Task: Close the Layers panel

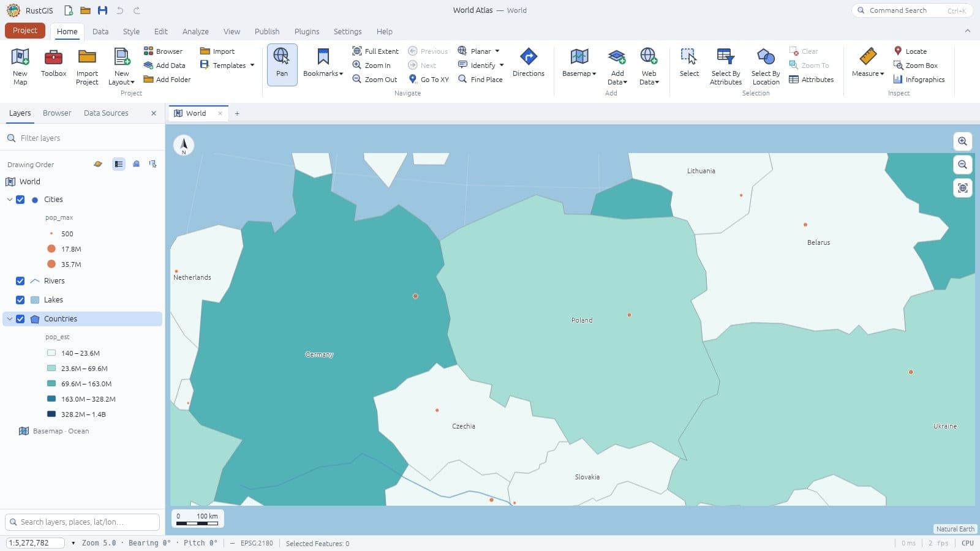Action: 154,113
